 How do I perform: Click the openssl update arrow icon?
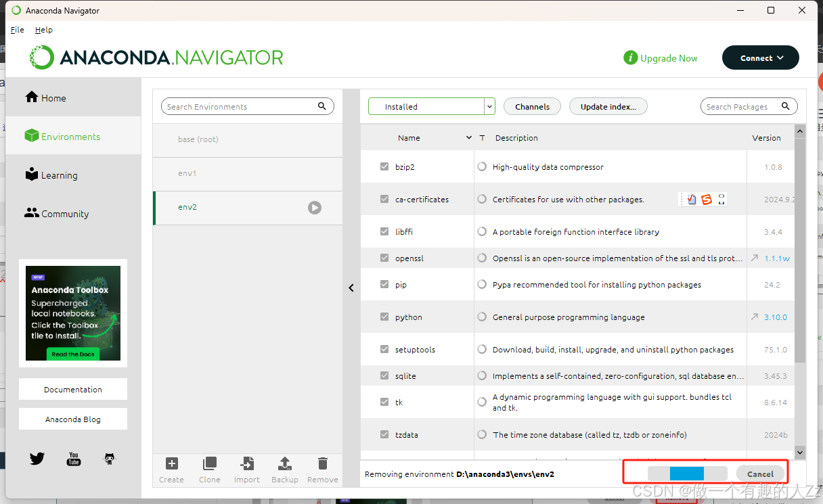pyautogui.click(x=755, y=258)
